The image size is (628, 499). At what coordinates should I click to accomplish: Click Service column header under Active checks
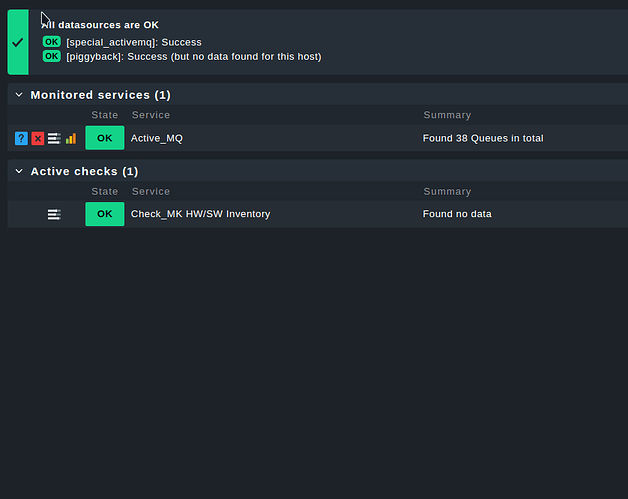151,191
